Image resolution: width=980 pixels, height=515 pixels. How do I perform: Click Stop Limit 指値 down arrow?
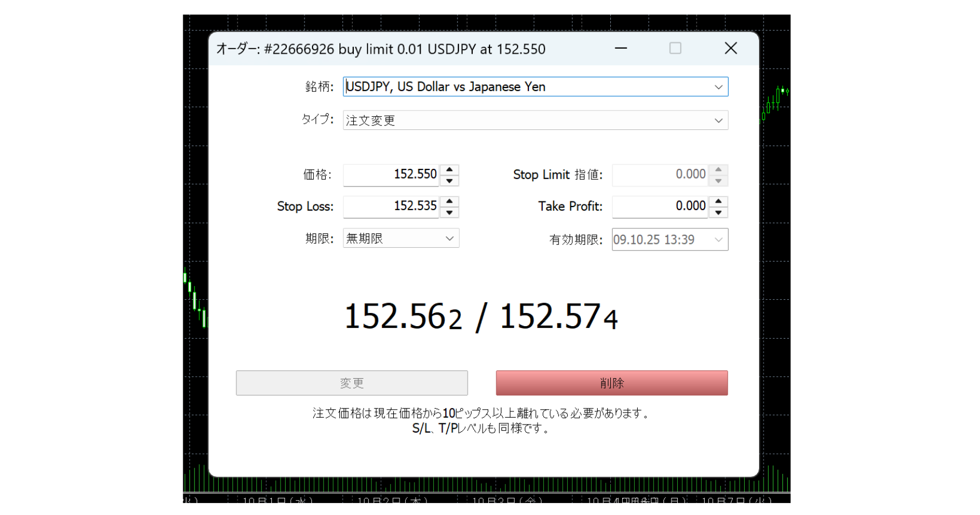(718, 181)
